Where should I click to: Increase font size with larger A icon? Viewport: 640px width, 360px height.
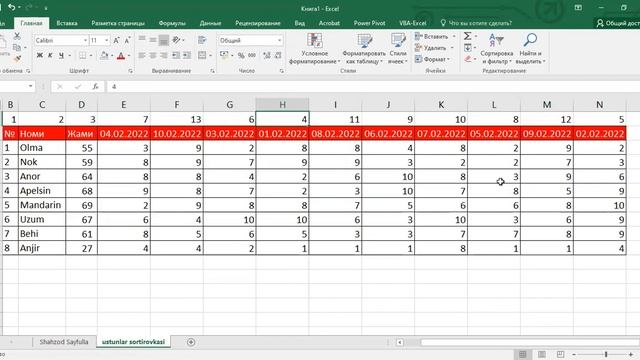116,40
